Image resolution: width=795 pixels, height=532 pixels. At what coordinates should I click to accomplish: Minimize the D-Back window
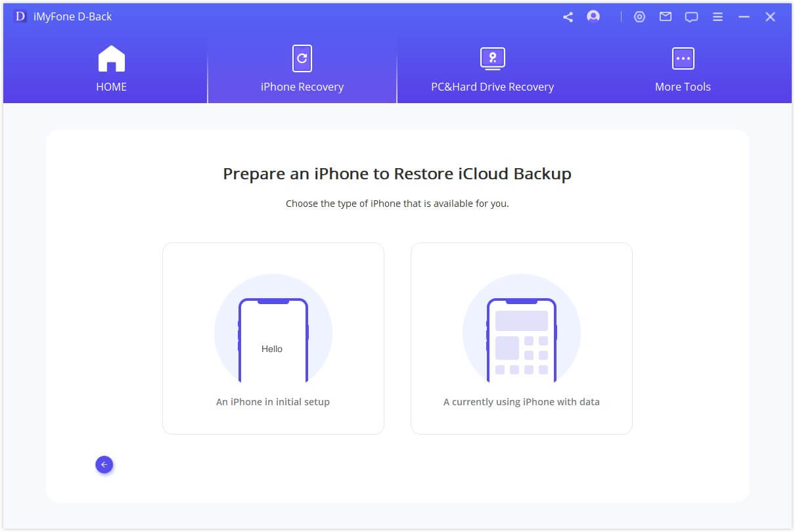[x=744, y=17]
